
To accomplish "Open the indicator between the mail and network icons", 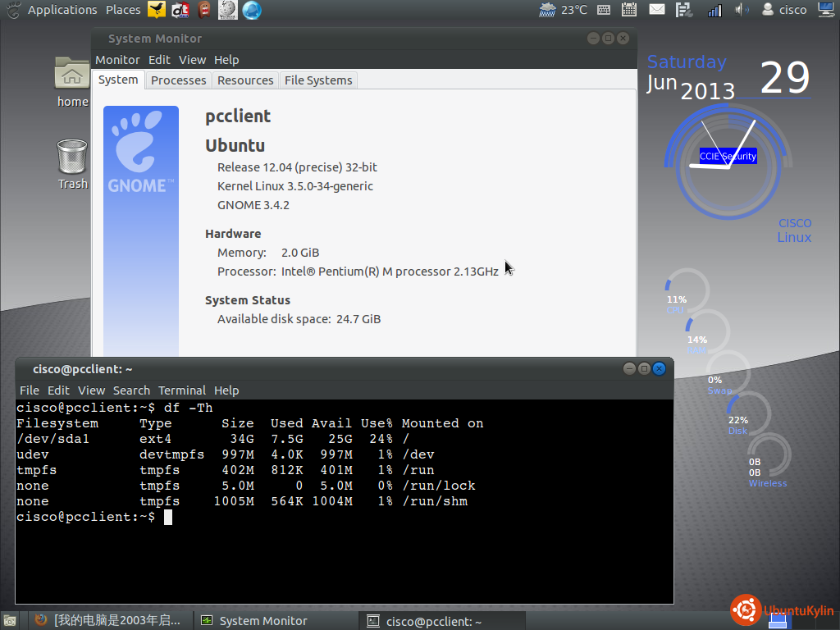I will click(684, 10).
